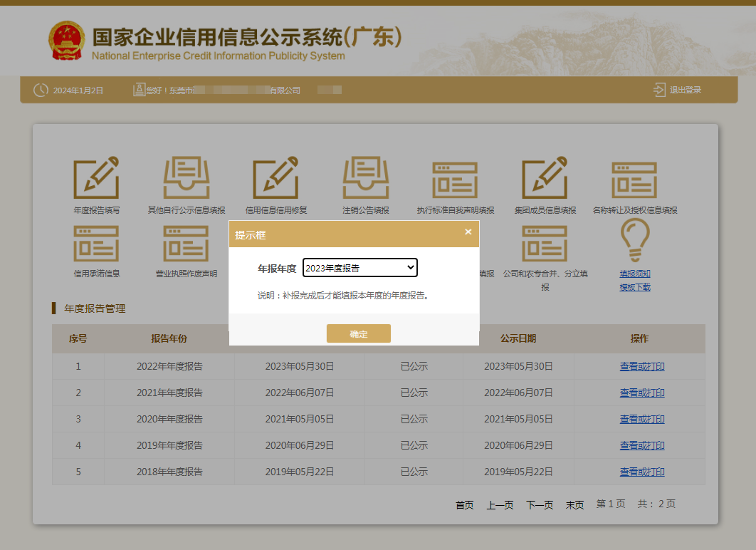Go to 首页 in pagination
This screenshot has width=756, height=550.
[464, 505]
